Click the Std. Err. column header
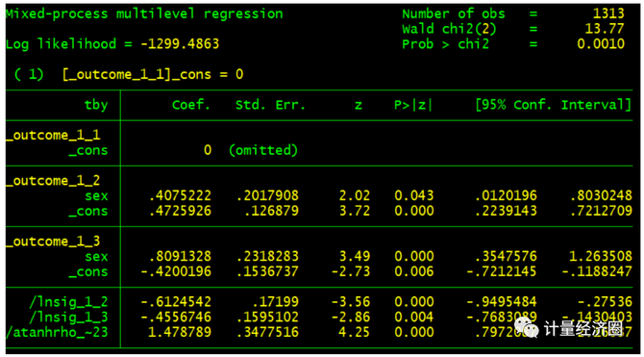 pos(271,105)
